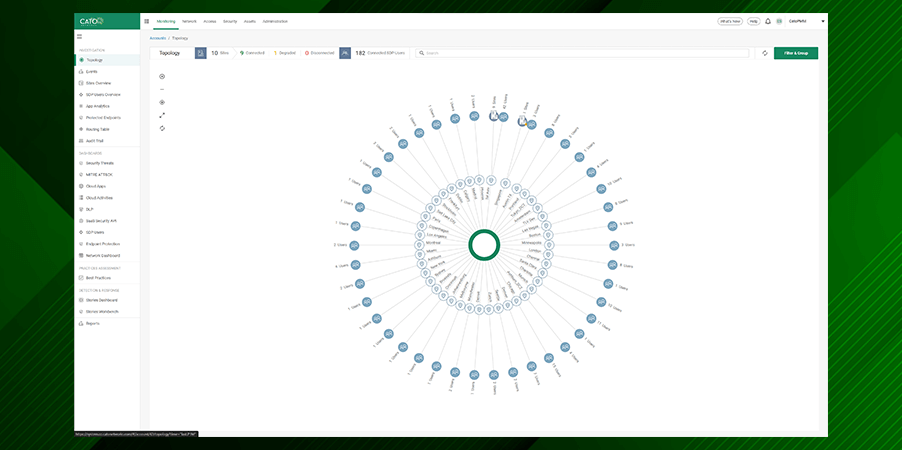The image size is (902, 450).
Task: Expand the Filter & Group panel
Action: (x=795, y=53)
